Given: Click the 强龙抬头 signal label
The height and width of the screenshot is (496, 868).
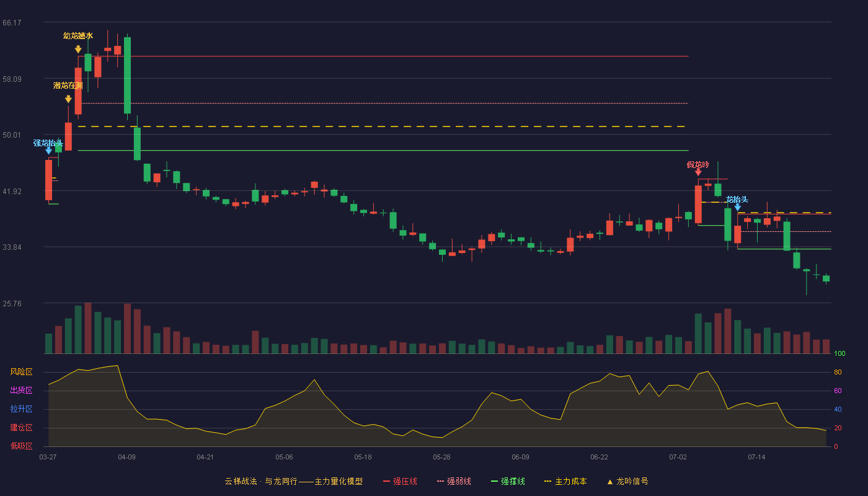Looking at the screenshot, I should (48, 143).
